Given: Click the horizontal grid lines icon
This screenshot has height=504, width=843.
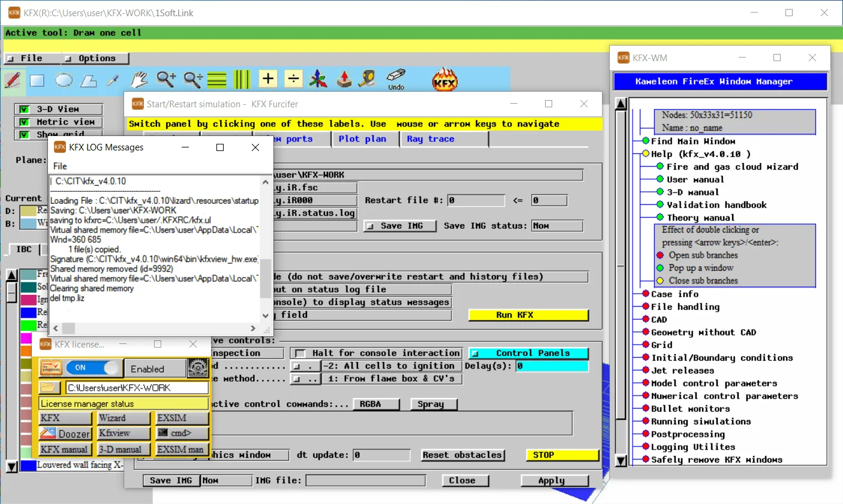Looking at the screenshot, I should 216,79.
